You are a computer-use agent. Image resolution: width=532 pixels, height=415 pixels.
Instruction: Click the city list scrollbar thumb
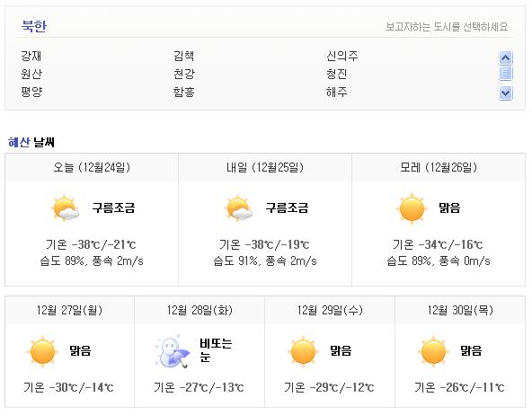pos(505,73)
